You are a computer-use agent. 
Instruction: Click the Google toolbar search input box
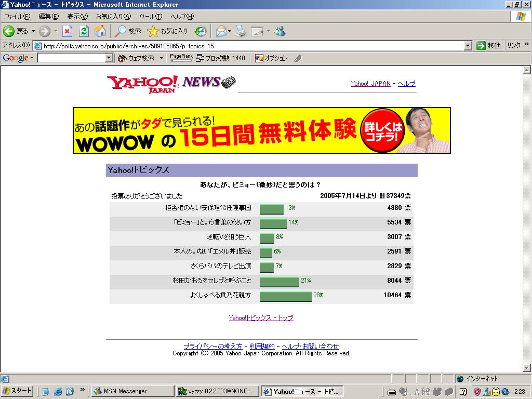pos(71,58)
